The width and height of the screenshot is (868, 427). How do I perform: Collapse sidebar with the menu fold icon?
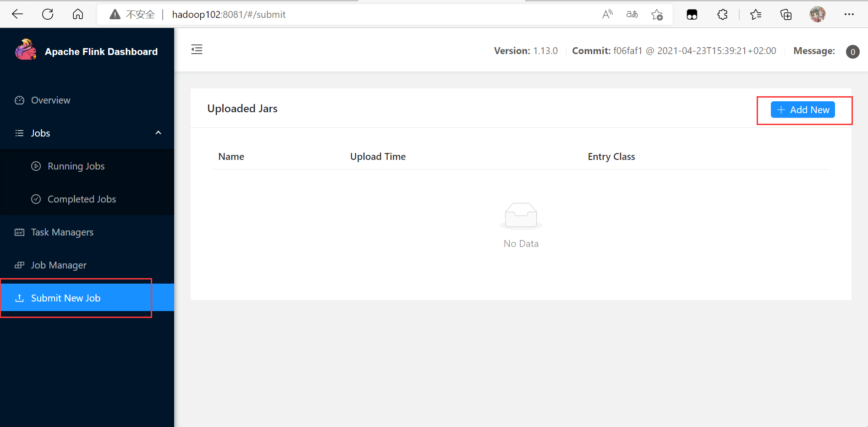coord(197,49)
